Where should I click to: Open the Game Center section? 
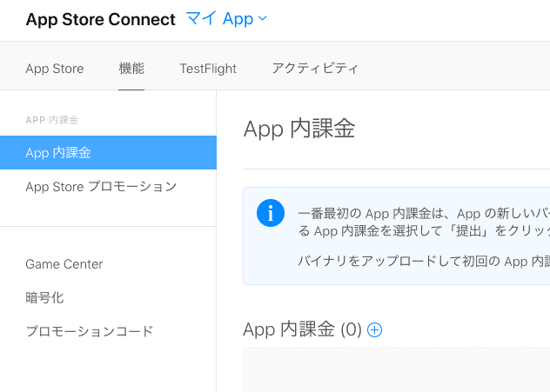point(64,264)
